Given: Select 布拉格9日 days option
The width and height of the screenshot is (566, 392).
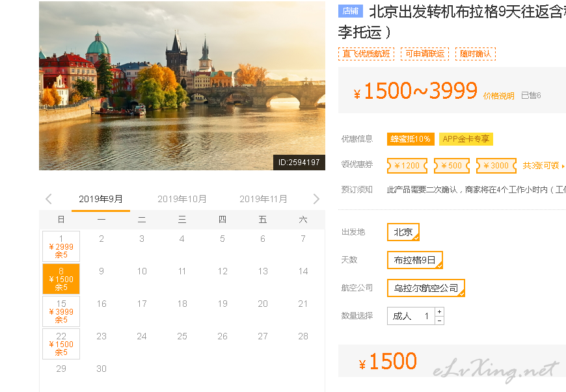Looking at the screenshot, I should tap(415, 260).
